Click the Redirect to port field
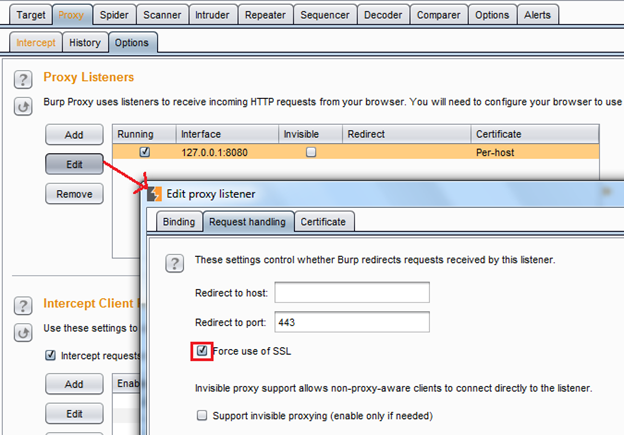Screen dimensions: 624x435 [x=351, y=322]
